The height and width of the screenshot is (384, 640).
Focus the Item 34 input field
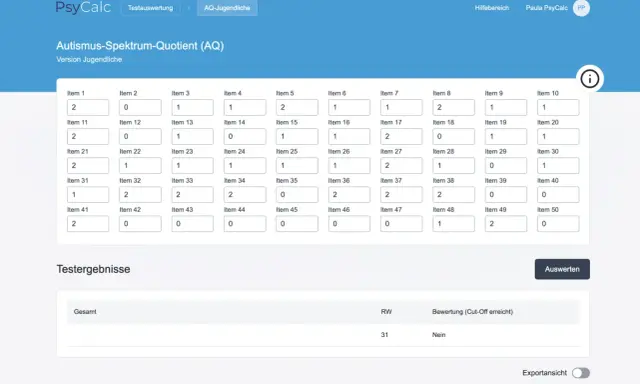point(245,195)
